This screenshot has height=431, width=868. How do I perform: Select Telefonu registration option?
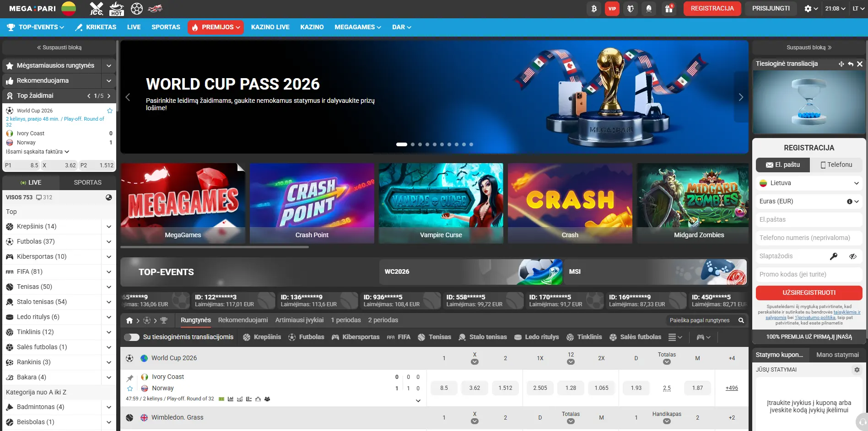(836, 165)
